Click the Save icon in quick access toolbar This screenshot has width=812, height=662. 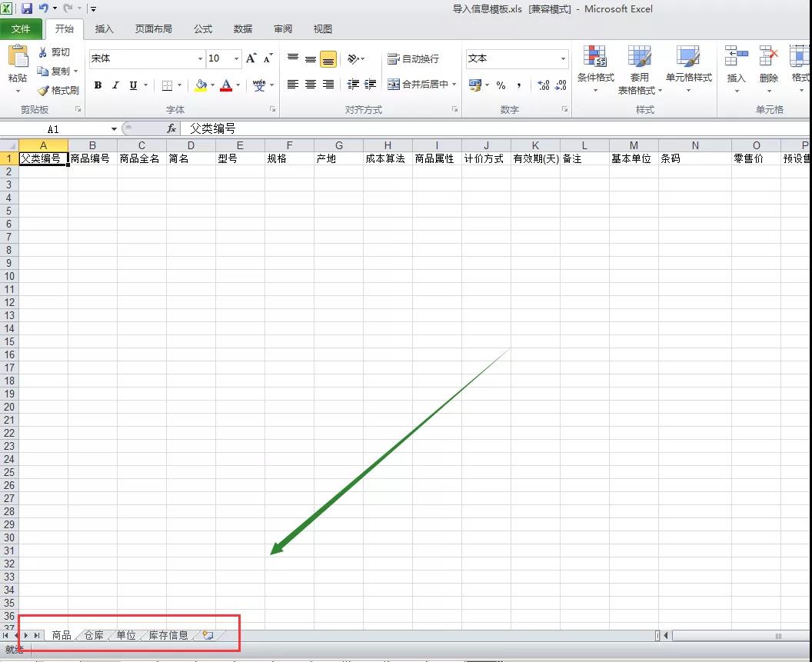click(x=27, y=8)
